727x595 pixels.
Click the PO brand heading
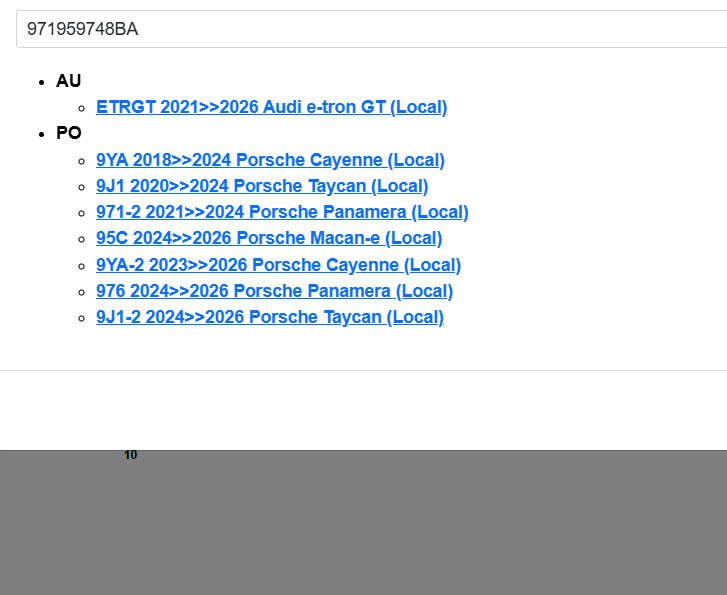tap(69, 133)
